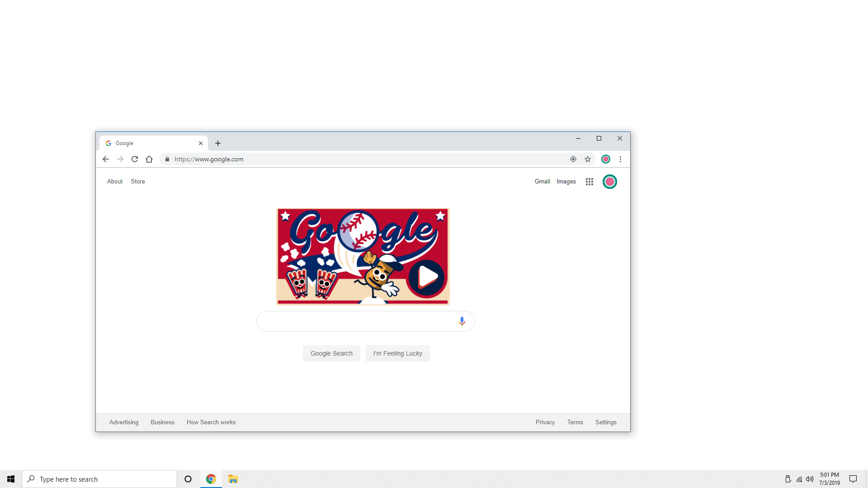Open File Explorer from Windows taskbar

click(x=233, y=479)
